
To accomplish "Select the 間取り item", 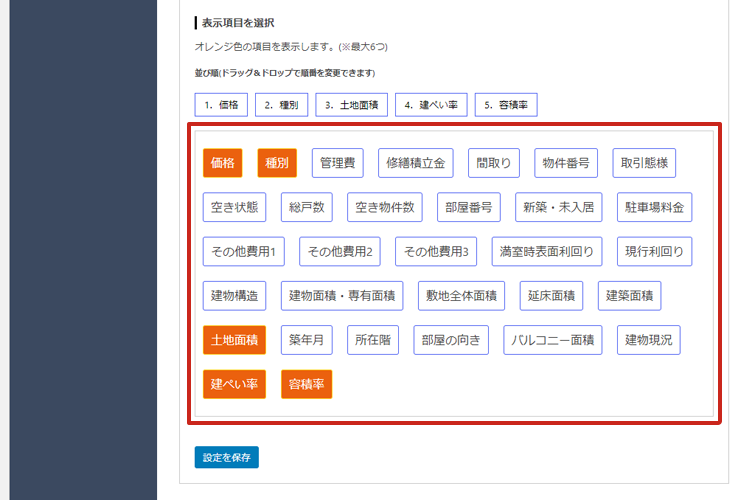I will pyautogui.click(x=494, y=163).
